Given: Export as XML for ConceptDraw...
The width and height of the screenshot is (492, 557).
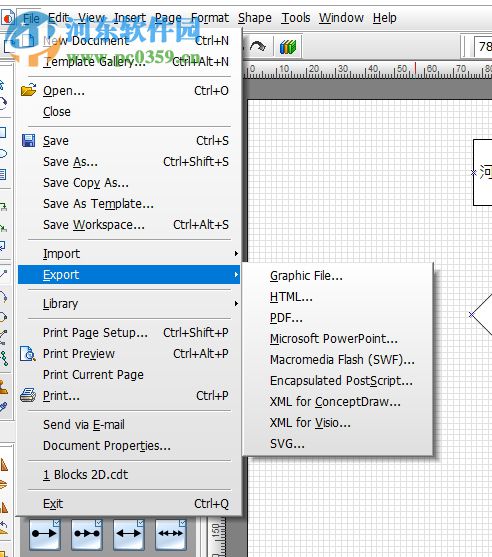Looking at the screenshot, I should [x=337, y=401].
